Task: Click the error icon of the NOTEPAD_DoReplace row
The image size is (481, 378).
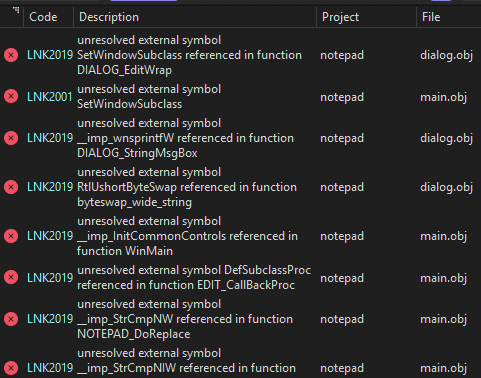Action: [x=11, y=319]
